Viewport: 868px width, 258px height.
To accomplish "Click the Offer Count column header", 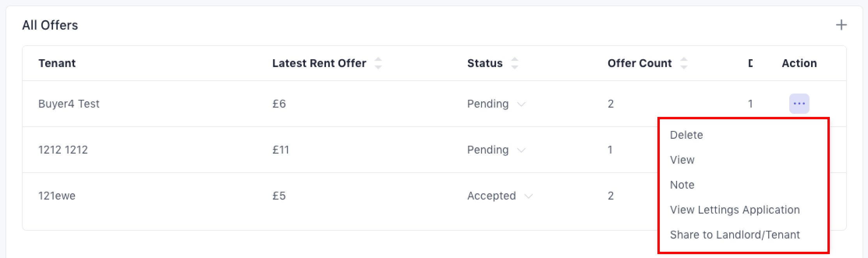I will pos(639,63).
